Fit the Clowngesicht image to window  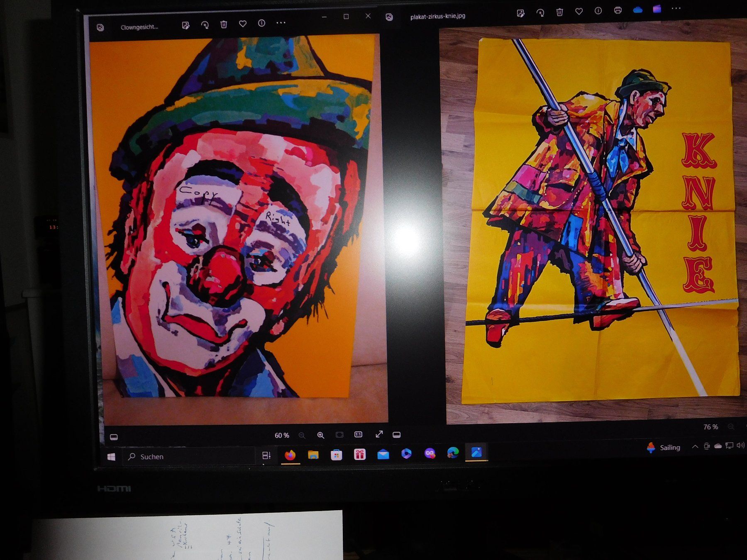click(339, 435)
